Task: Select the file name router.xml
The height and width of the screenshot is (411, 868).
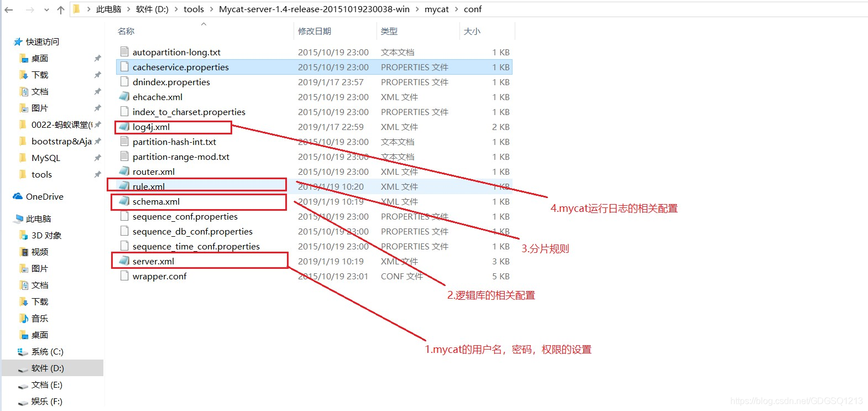Action: [x=154, y=171]
